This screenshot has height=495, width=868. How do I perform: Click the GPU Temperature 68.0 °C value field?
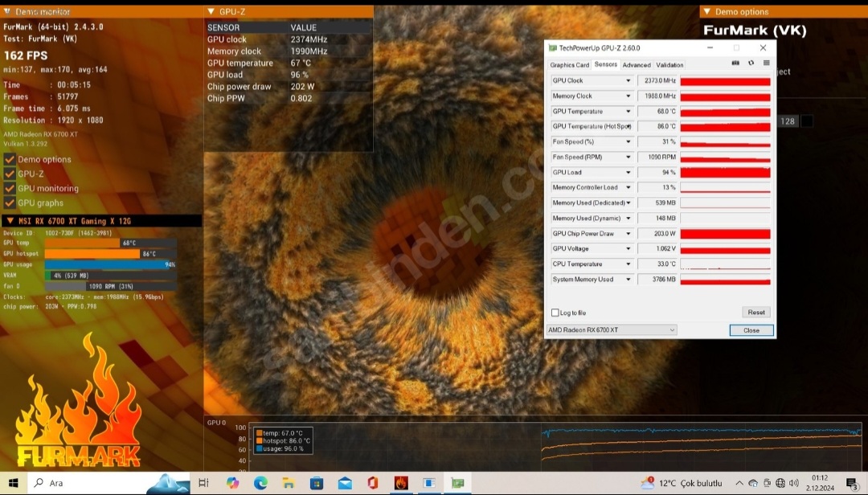tap(657, 111)
